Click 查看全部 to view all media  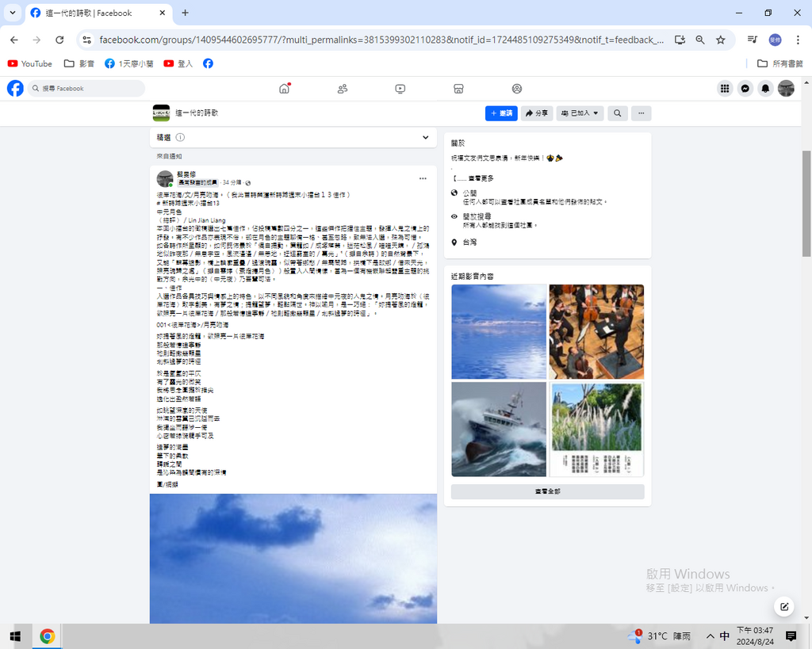[547, 492]
